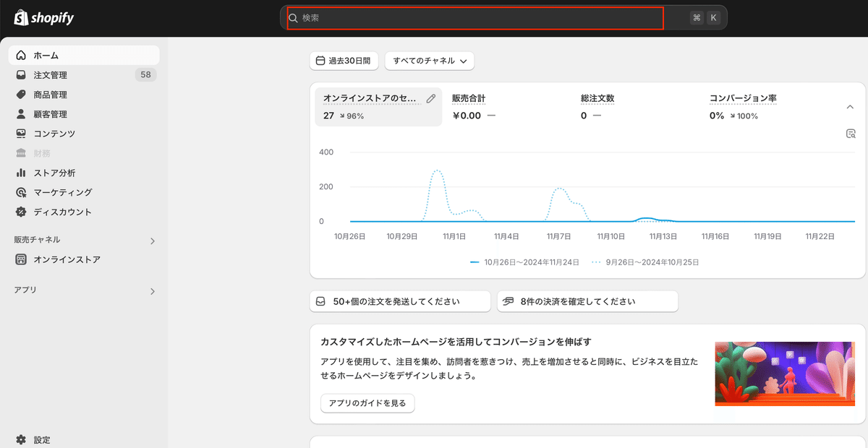Click the colorful promo illustration thumbnail

point(785,374)
